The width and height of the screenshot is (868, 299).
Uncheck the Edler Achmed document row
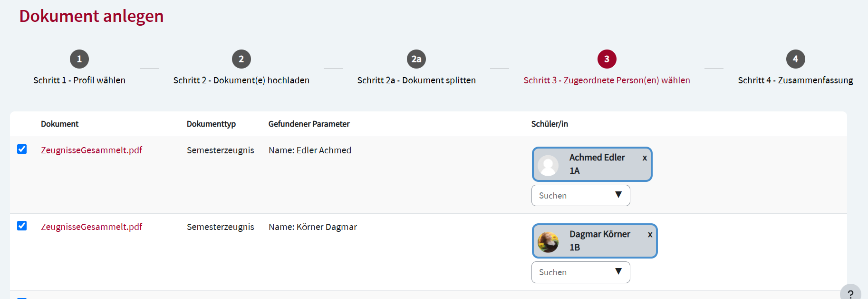pyautogui.click(x=22, y=149)
